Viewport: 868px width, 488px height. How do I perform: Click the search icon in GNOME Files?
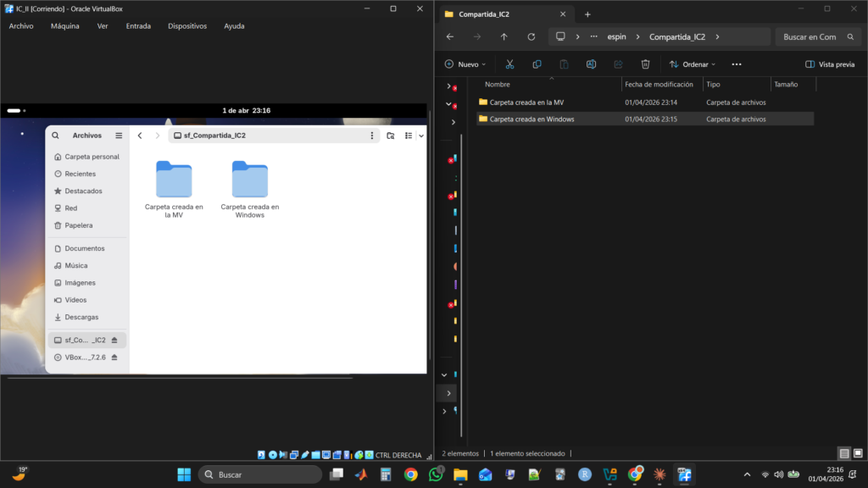[54, 135]
